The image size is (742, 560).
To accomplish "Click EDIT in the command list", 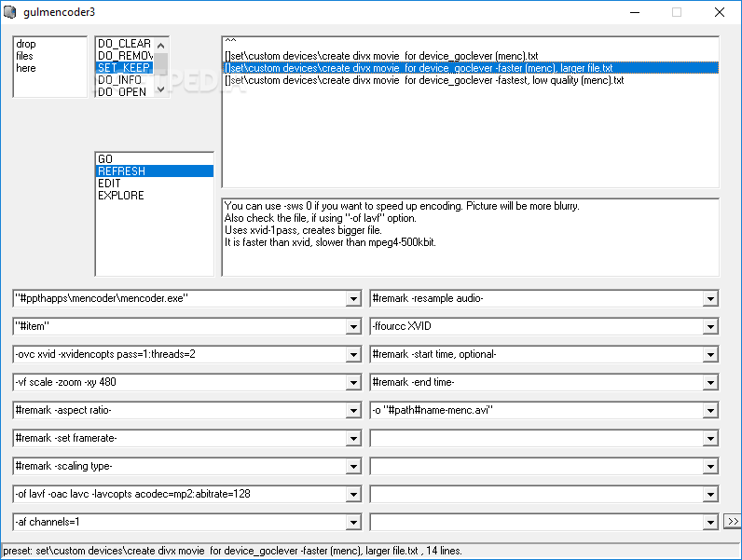I will point(154,183).
